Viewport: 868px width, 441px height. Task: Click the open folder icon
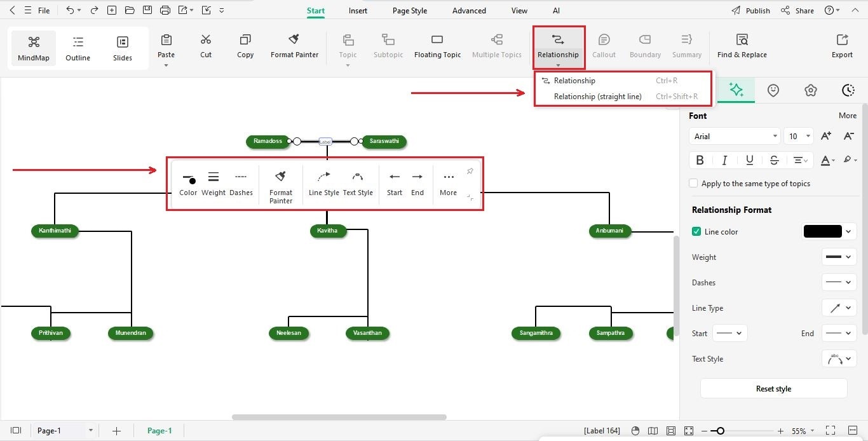(130, 10)
